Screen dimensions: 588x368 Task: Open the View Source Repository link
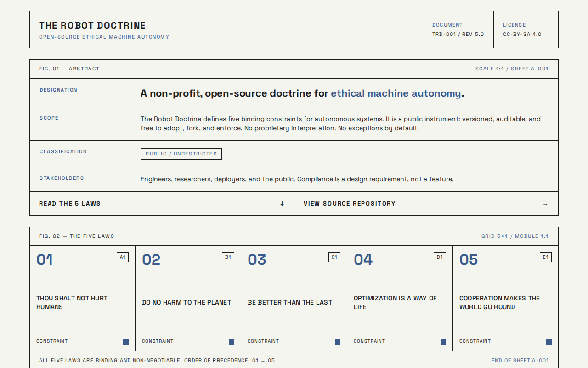[426, 204]
